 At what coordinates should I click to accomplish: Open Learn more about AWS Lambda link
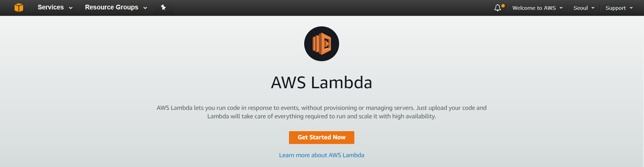[x=322, y=155]
